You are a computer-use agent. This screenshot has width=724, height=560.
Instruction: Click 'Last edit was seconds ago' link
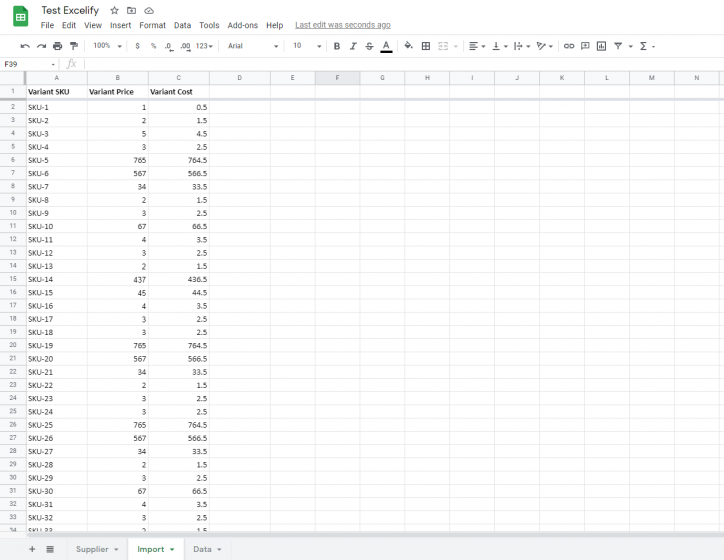point(343,25)
